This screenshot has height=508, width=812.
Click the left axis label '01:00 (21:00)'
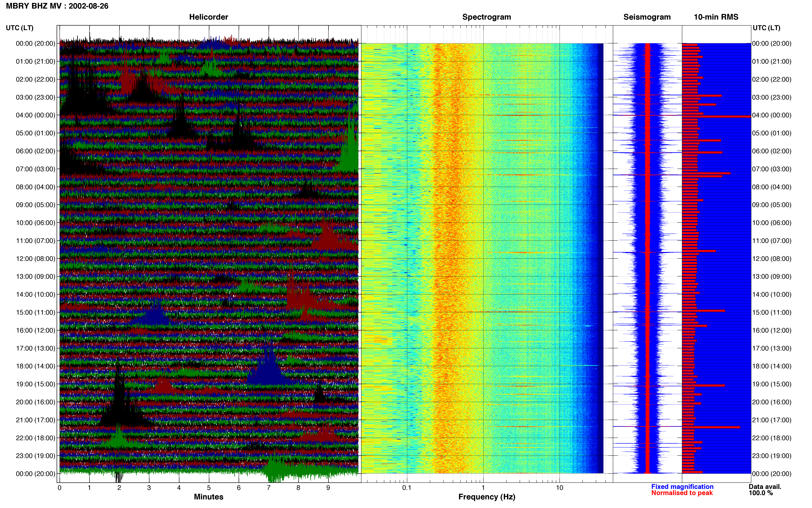click(x=36, y=61)
